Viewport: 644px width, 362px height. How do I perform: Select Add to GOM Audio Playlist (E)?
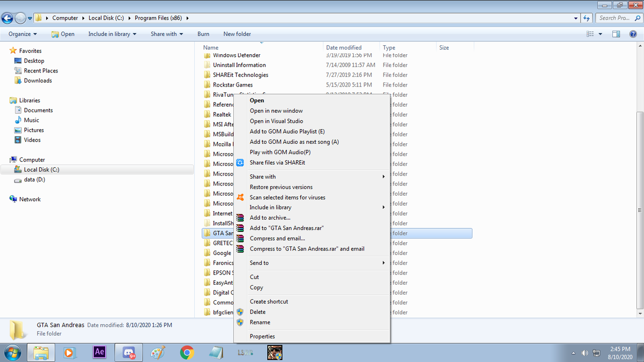pyautogui.click(x=287, y=131)
